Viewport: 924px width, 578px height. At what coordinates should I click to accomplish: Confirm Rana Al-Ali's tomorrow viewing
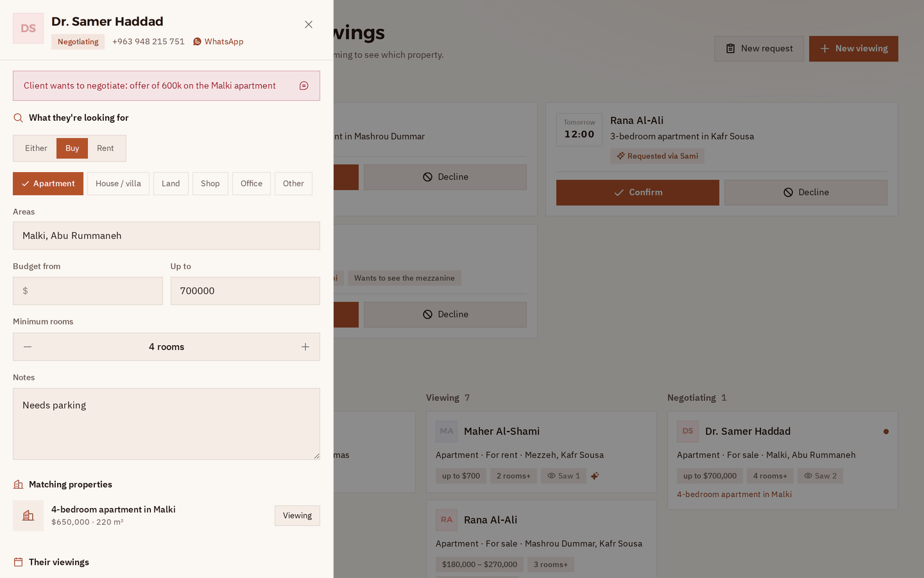tap(638, 193)
